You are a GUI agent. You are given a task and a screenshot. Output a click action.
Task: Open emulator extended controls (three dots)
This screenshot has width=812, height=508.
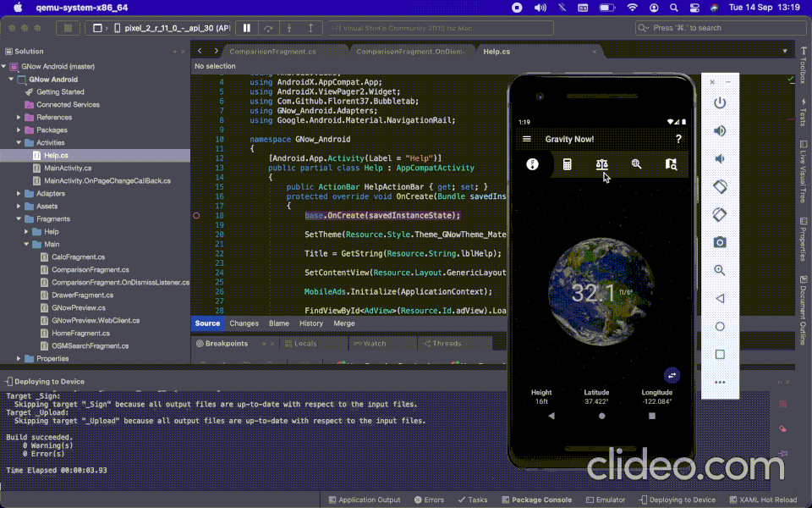point(720,383)
